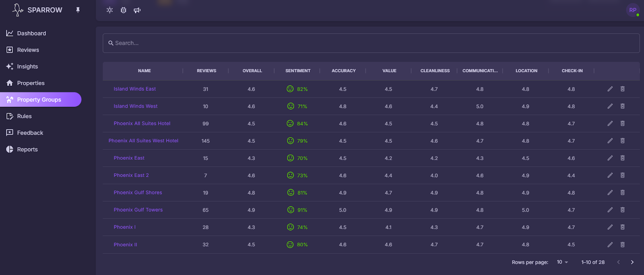This screenshot has height=275, width=644.
Task: Delete Phoenix Gulf Towers group
Action: [623, 210]
